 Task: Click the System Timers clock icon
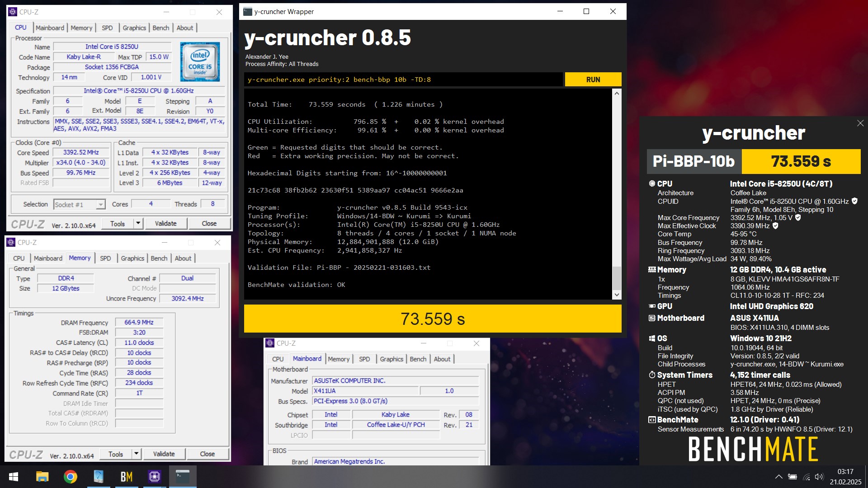point(652,375)
